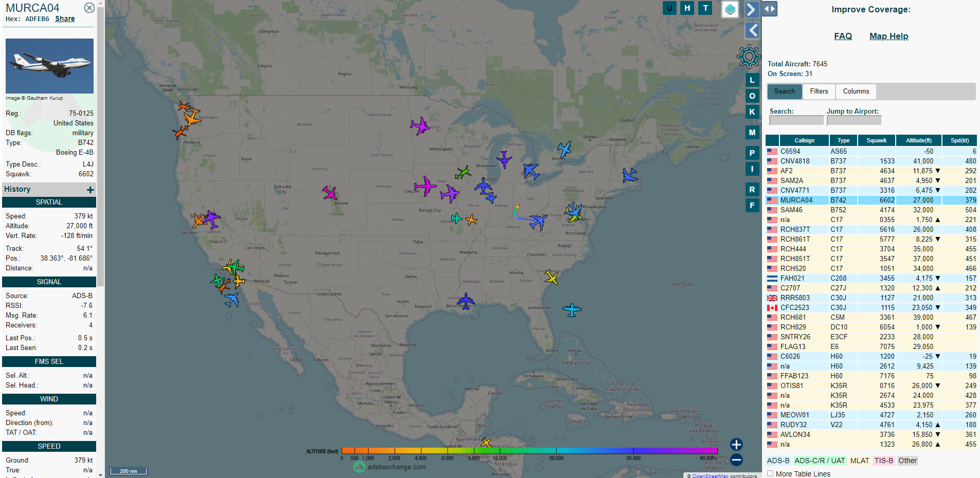Zoom out with the minus button
Screen dimensions: 980x478
(736, 460)
